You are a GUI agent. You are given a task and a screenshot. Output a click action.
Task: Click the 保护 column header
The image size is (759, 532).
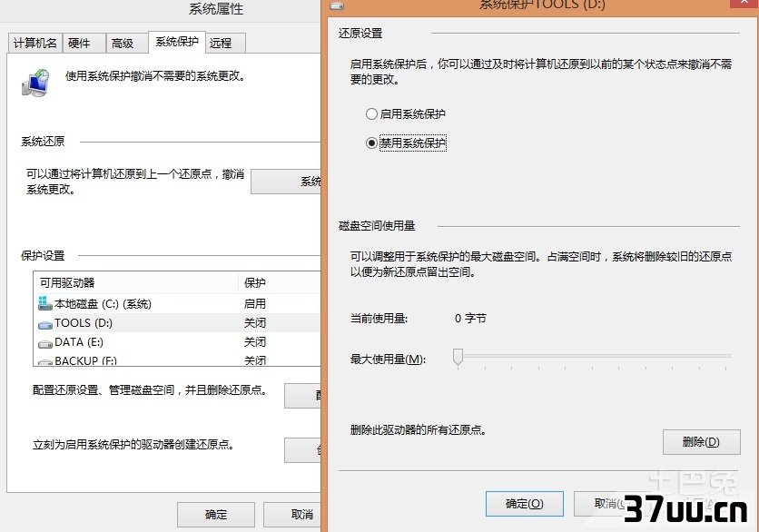(280, 282)
